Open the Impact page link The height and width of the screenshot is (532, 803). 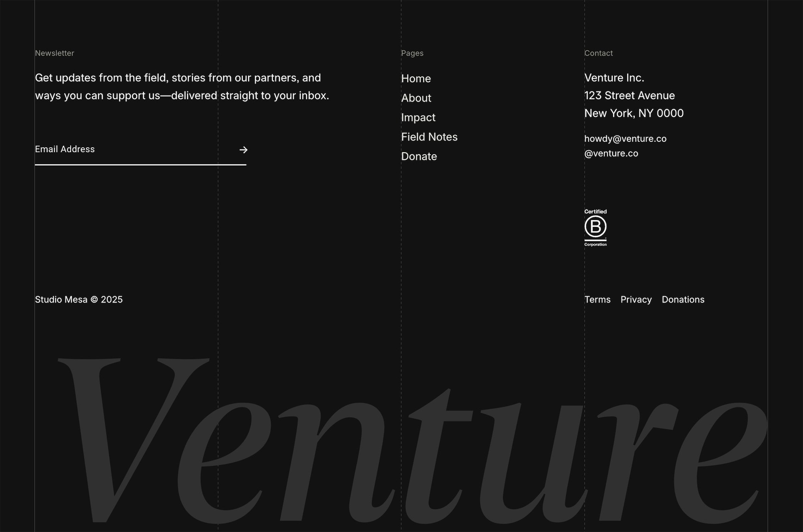click(418, 117)
